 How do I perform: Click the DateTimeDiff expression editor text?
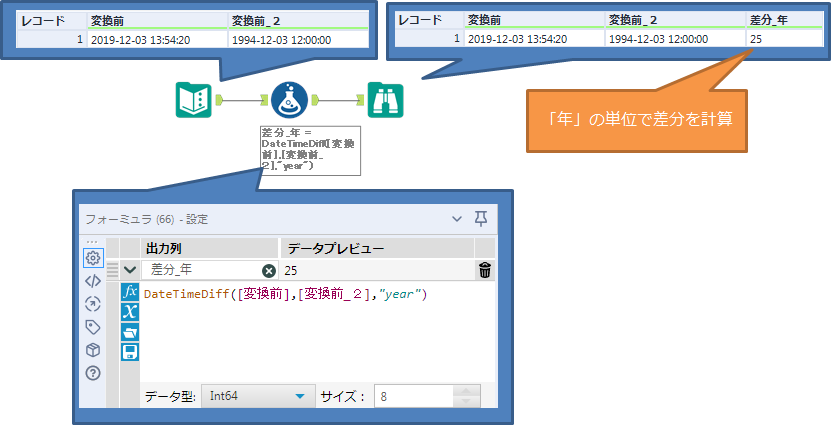click(285, 295)
